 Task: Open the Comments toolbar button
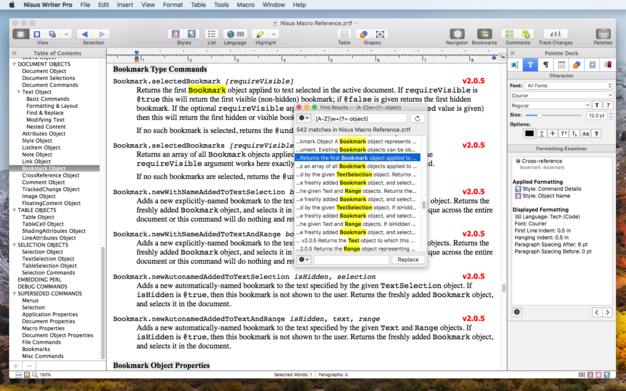pyautogui.click(x=509, y=34)
